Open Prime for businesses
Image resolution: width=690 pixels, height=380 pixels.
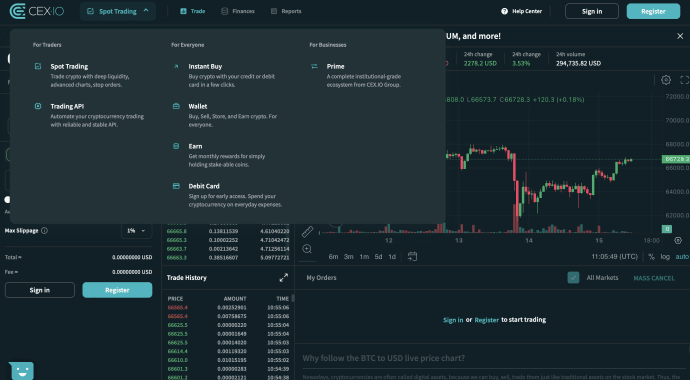335,66
